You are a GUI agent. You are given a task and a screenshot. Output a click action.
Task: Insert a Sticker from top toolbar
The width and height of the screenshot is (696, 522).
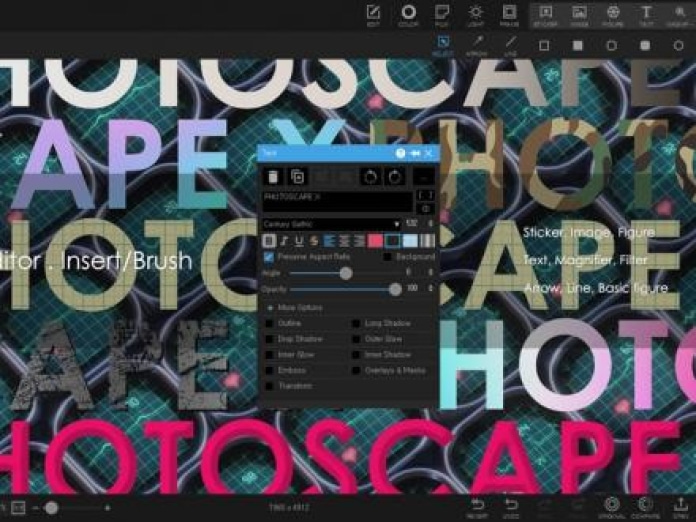point(545,16)
